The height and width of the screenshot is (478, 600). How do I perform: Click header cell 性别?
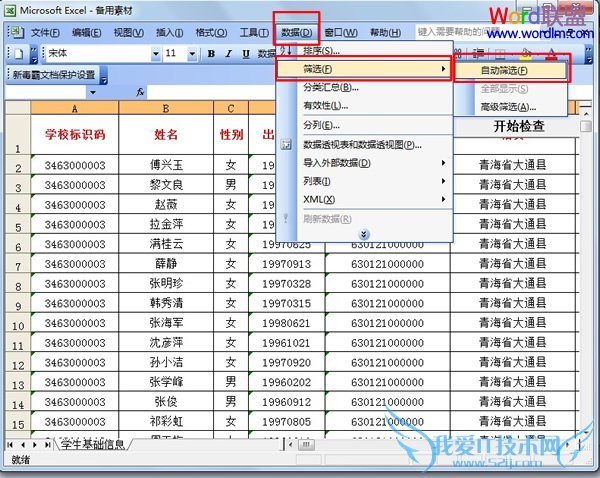(231, 135)
